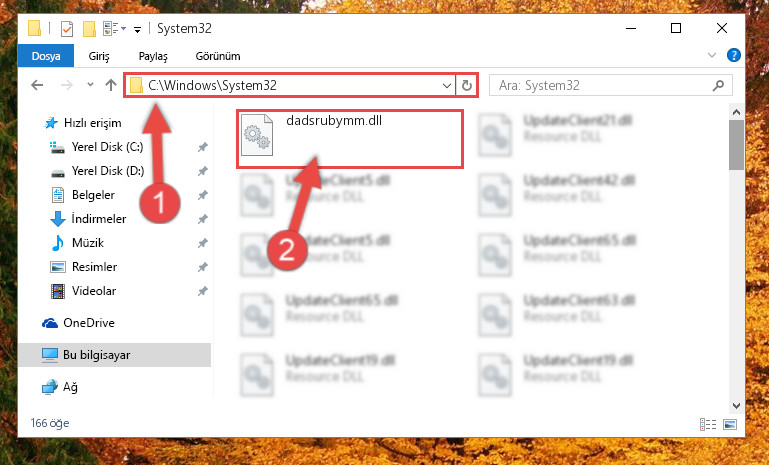Switch to details list view
This screenshot has width=769, height=465.
708,424
